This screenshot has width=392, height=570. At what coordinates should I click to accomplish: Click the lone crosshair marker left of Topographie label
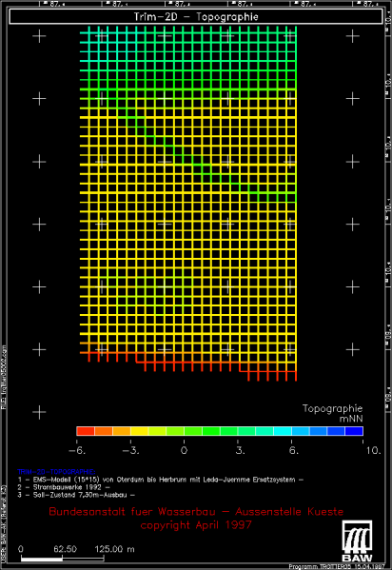tap(39, 412)
